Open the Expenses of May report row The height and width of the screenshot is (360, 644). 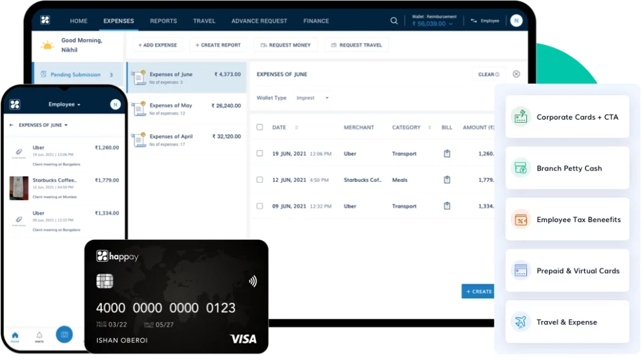tap(187, 109)
